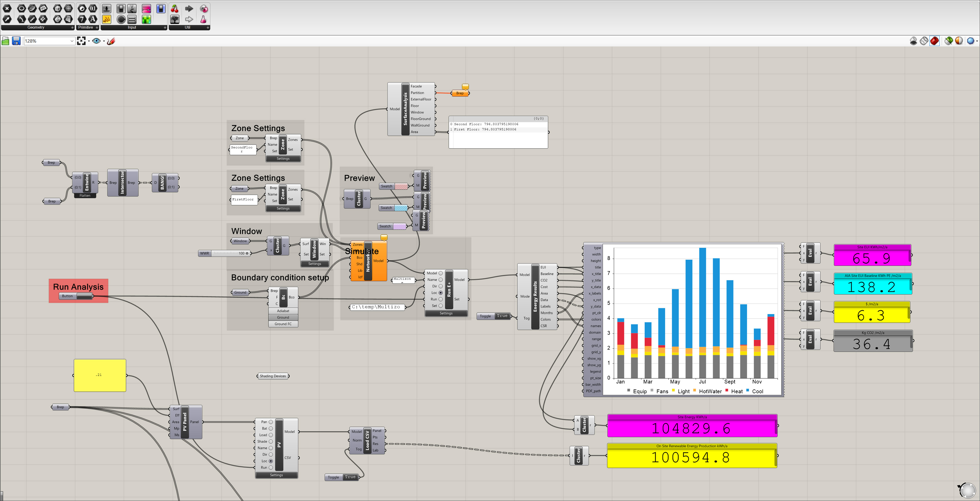Click the blue Swatch color
The width and height of the screenshot is (980, 501).
click(401, 208)
